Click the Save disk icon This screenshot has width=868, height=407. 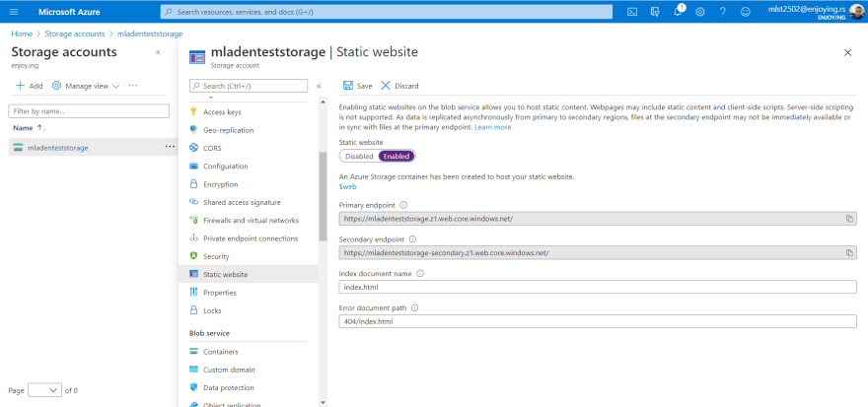coord(348,86)
